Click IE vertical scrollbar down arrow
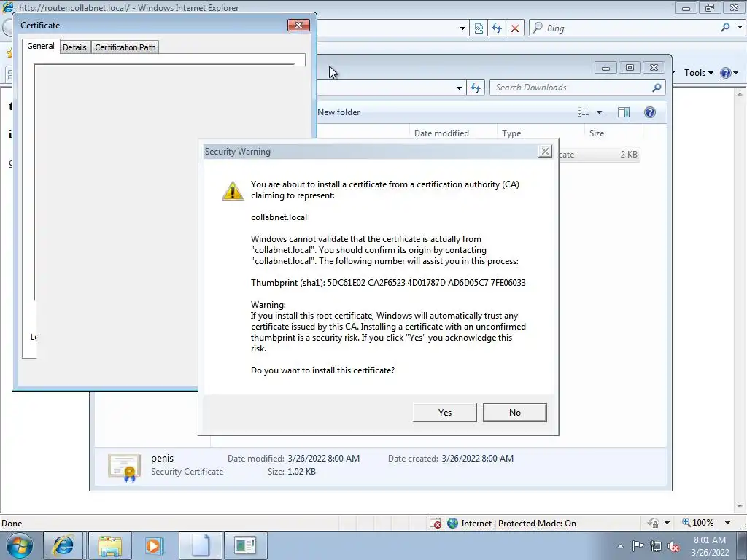Viewport: 747px width, 560px height. (740, 507)
